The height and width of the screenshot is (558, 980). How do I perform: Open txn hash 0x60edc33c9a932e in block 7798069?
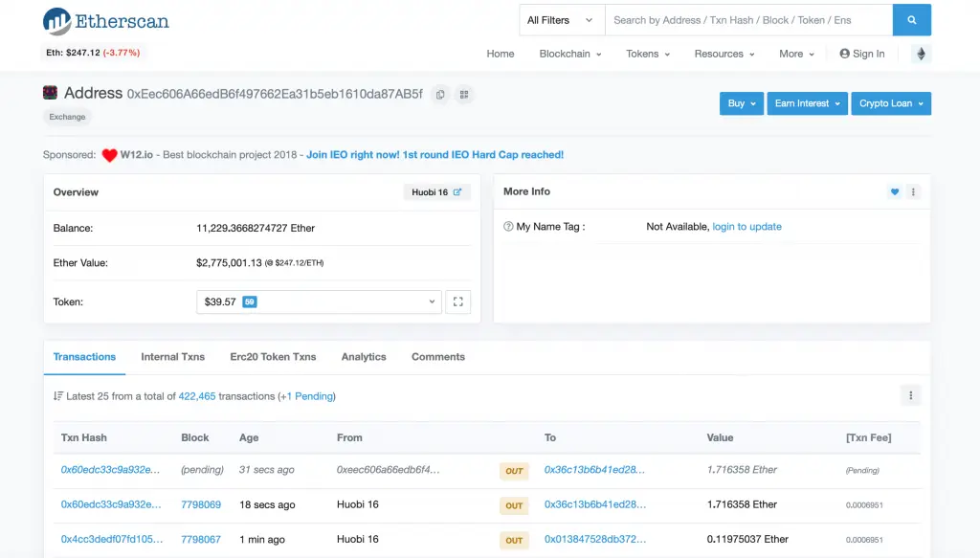(x=111, y=505)
